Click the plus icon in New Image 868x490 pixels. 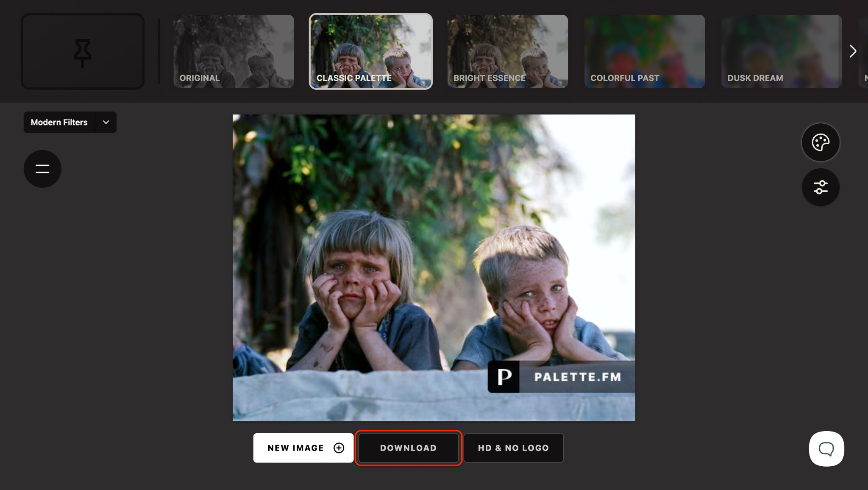point(339,448)
